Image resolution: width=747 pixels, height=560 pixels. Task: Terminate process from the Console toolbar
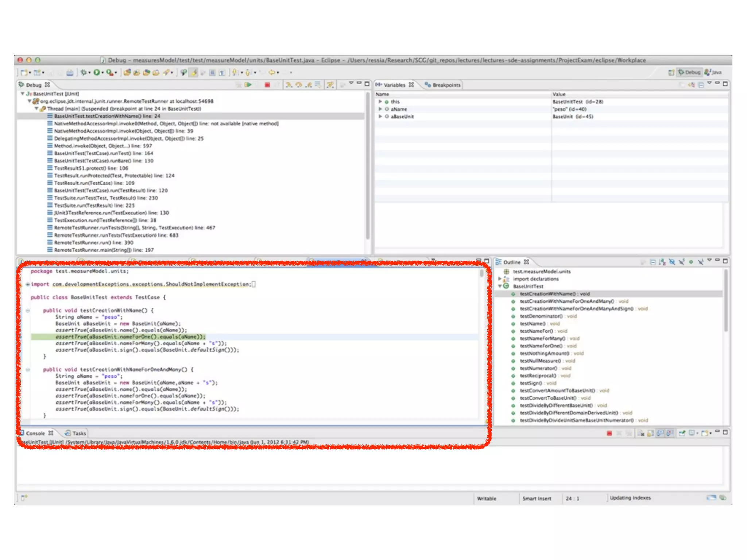tap(609, 433)
